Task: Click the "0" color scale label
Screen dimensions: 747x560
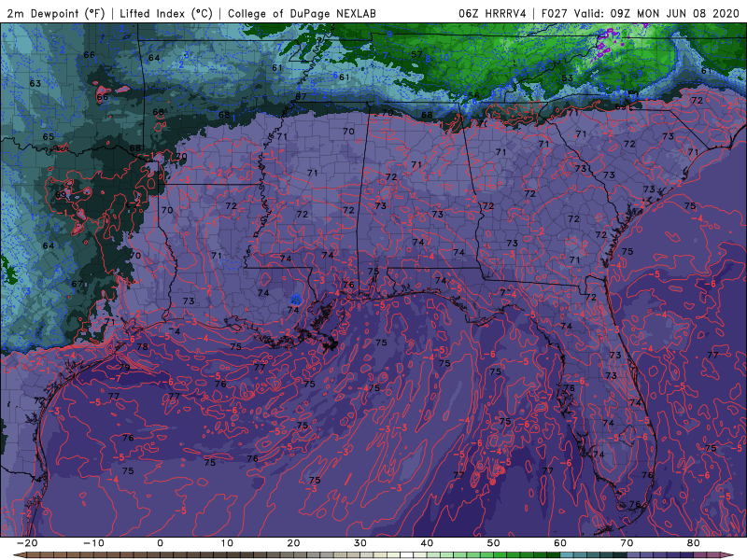Action: pos(160,543)
